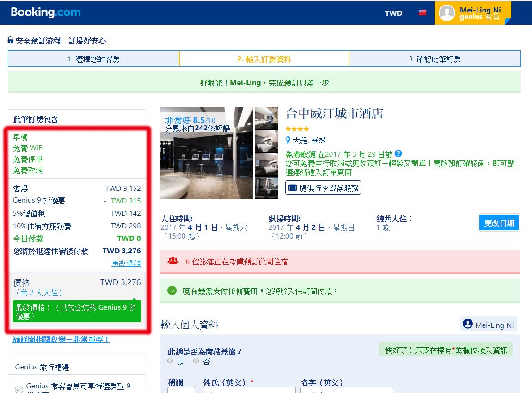The width and height of the screenshot is (532, 393).
Task: Select step 2. 輸入訂房資料
Action: (x=264, y=59)
